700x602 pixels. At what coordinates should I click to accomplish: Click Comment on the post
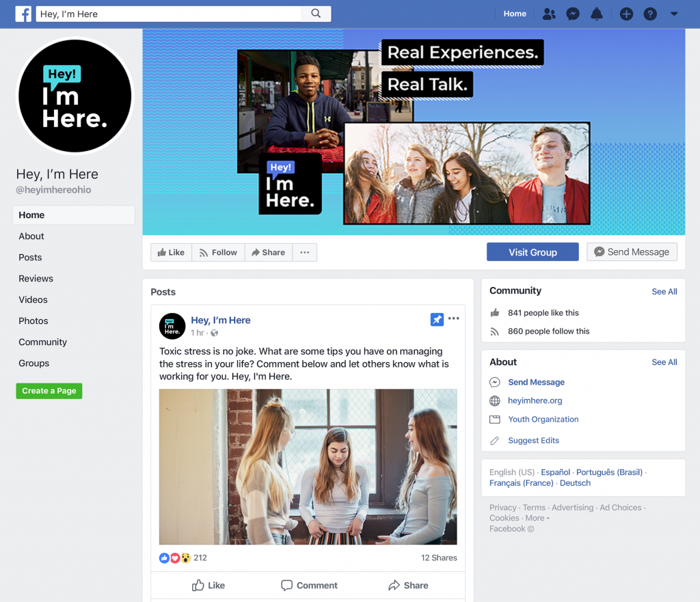tap(310, 586)
